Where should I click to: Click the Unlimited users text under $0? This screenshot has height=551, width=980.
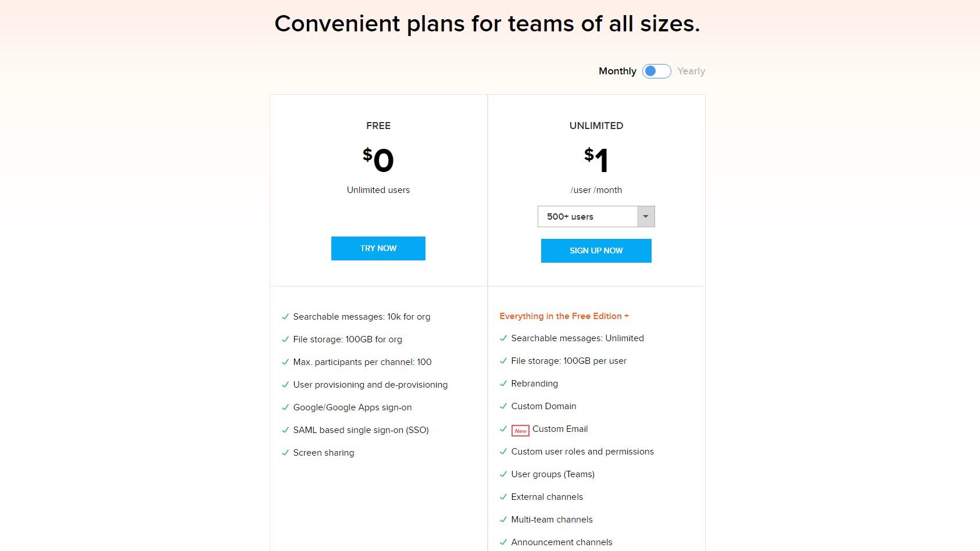[x=378, y=190]
